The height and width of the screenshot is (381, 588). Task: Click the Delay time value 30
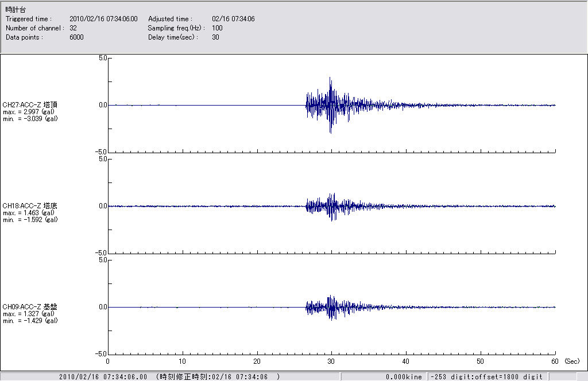(x=215, y=37)
